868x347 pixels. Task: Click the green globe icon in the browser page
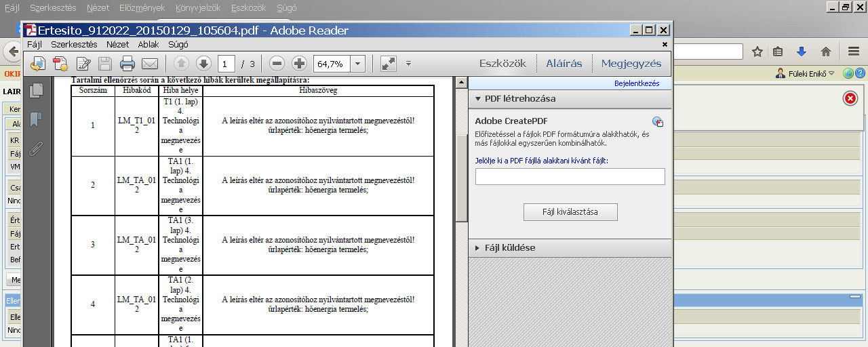(x=848, y=73)
